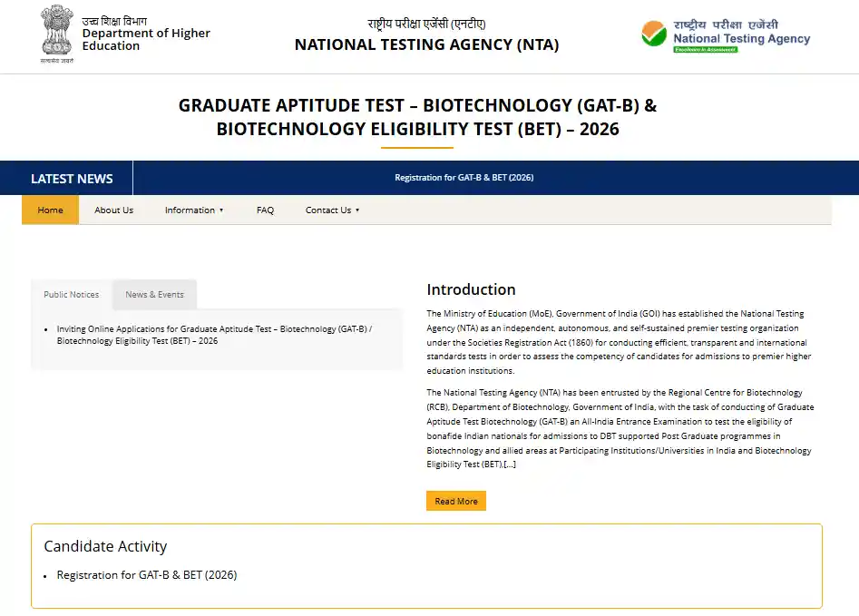Click the national emblem of India icon
Image resolution: width=859 pixels, height=616 pixels.
56,34
